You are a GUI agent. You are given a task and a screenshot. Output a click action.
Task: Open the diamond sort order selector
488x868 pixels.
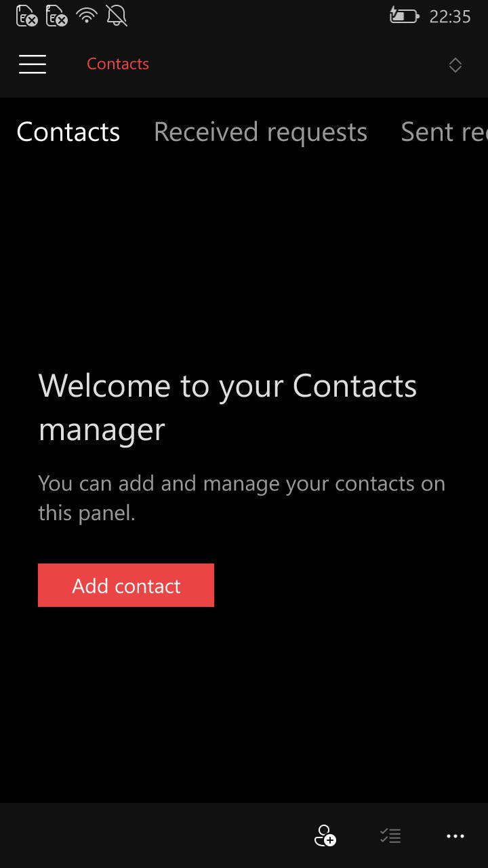455,65
